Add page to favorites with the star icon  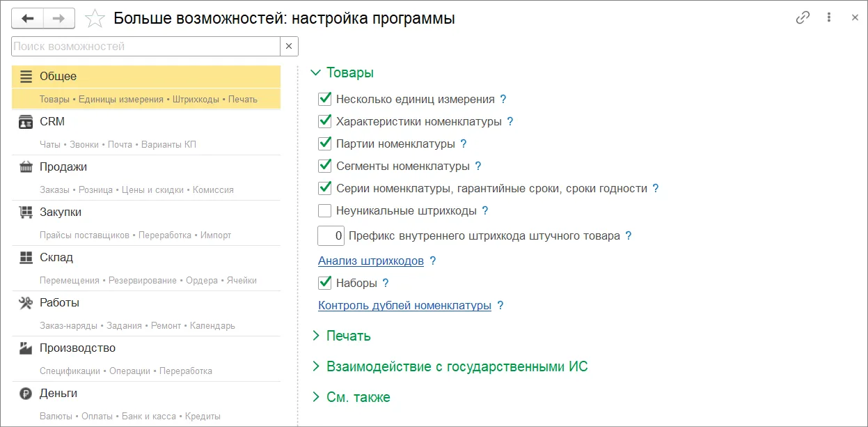coord(94,18)
